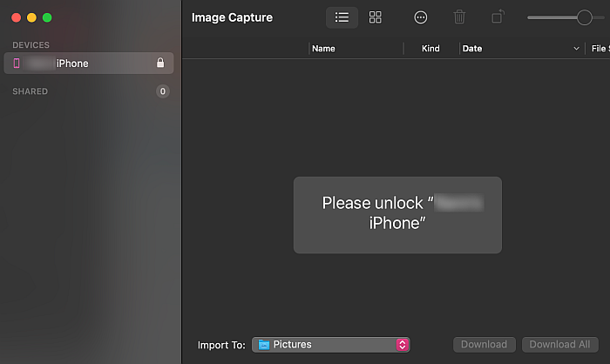
Task: Close the Image Capture window
Action: pos(17,17)
